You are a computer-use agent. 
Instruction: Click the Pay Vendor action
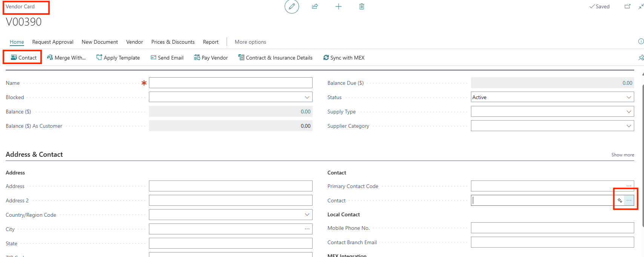(x=211, y=58)
